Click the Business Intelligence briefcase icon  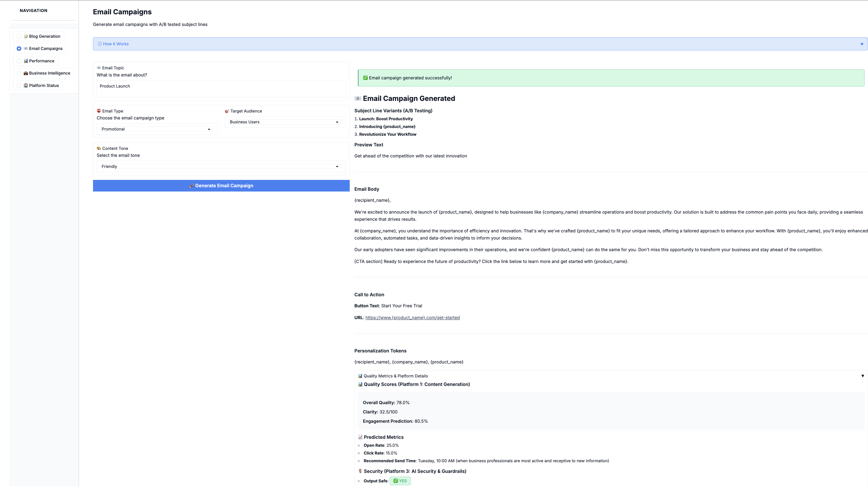pos(26,73)
